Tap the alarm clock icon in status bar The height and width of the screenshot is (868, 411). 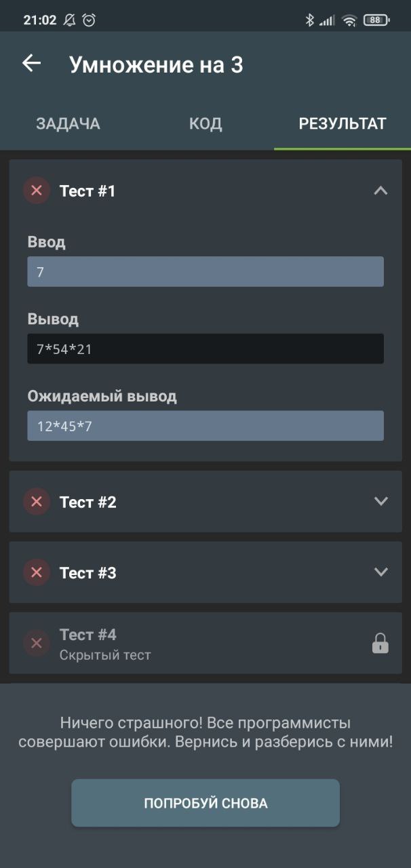[x=89, y=20]
